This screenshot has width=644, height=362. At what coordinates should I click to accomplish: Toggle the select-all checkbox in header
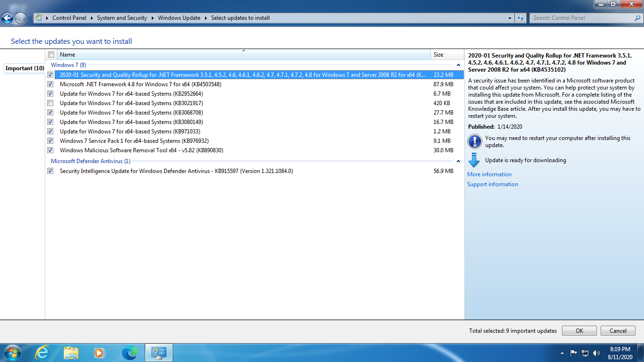click(51, 55)
